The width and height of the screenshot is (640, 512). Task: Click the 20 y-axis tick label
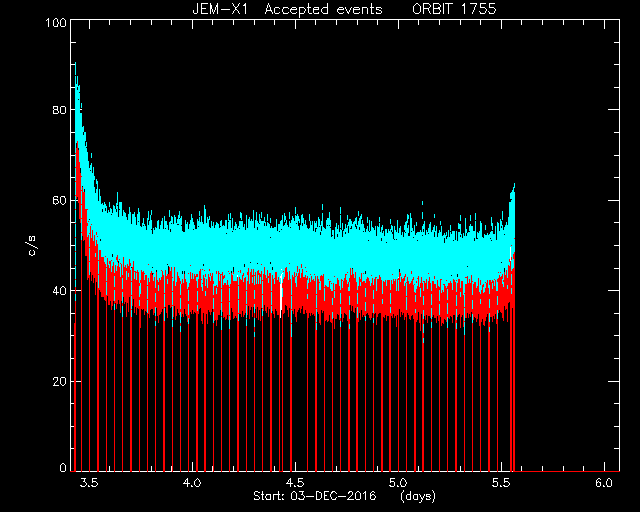pyautogui.click(x=59, y=382)
